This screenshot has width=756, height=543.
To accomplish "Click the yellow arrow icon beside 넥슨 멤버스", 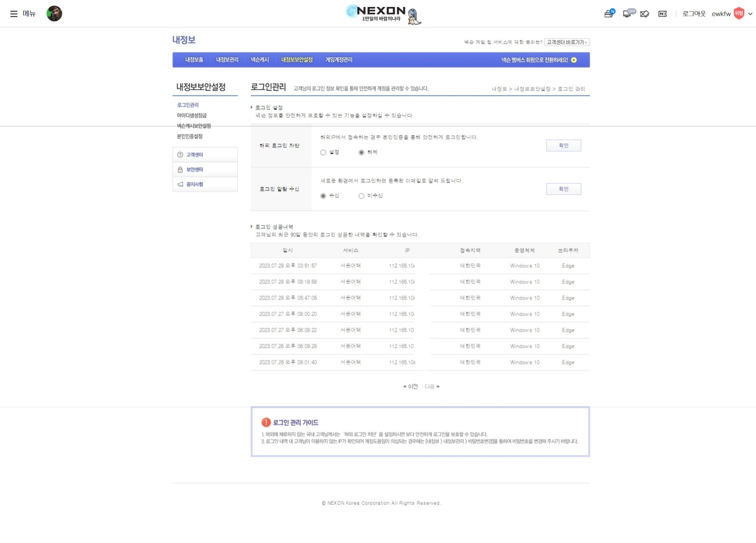I will 574,60.
